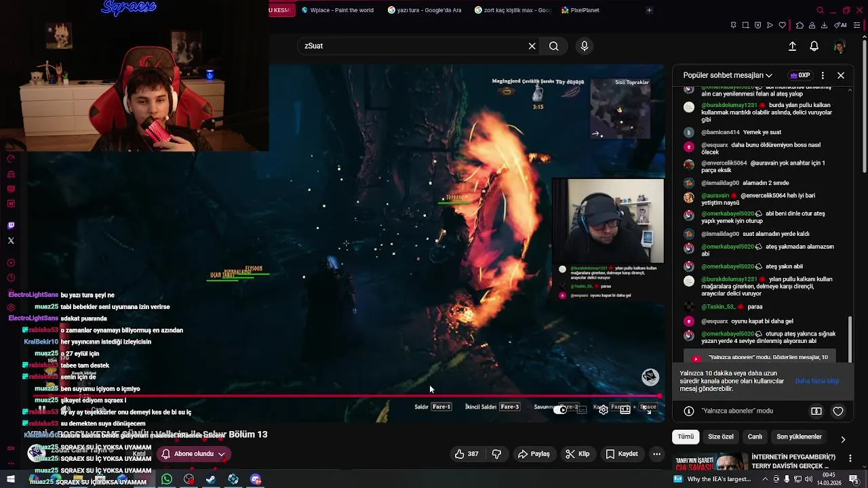Screen dimensions: 868x488
Task: Close the live chat panel
Action: tap(841, 75)
